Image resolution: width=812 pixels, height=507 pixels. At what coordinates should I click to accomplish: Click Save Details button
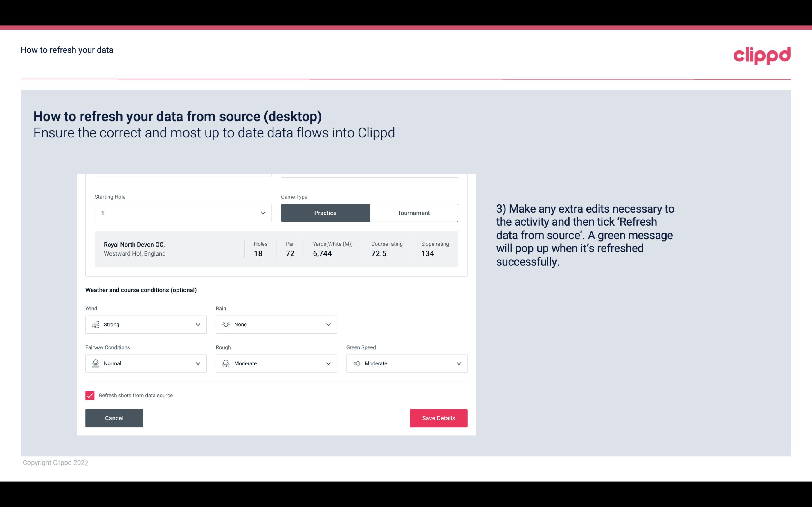438,418
